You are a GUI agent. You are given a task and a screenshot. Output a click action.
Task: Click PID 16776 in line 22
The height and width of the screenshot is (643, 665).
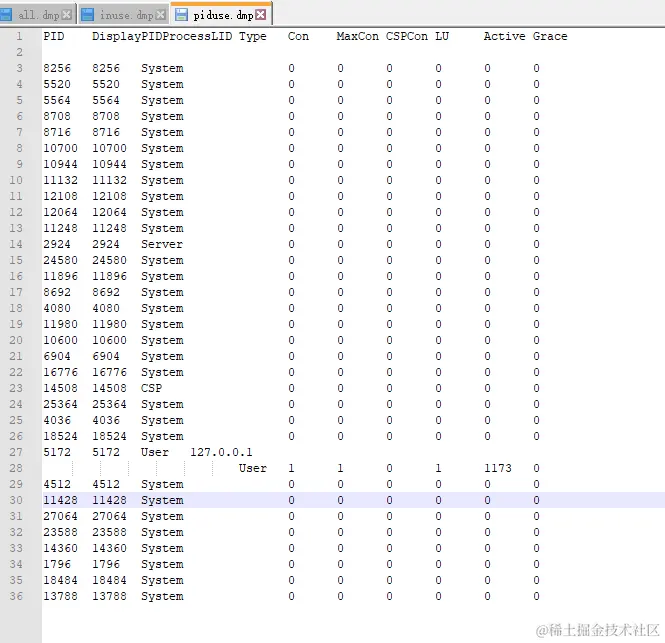click(x=60, y=372)
